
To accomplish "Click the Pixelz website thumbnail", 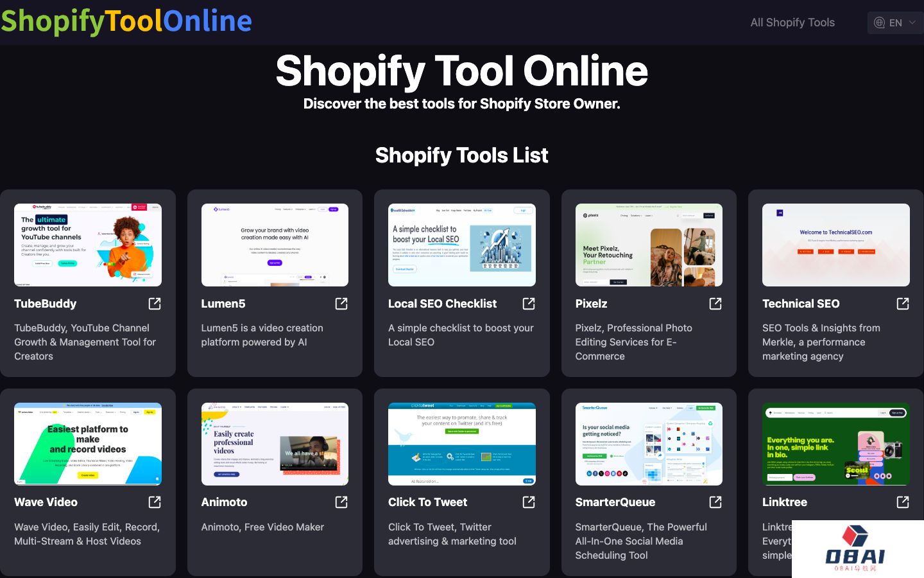I will click(649, 245).
